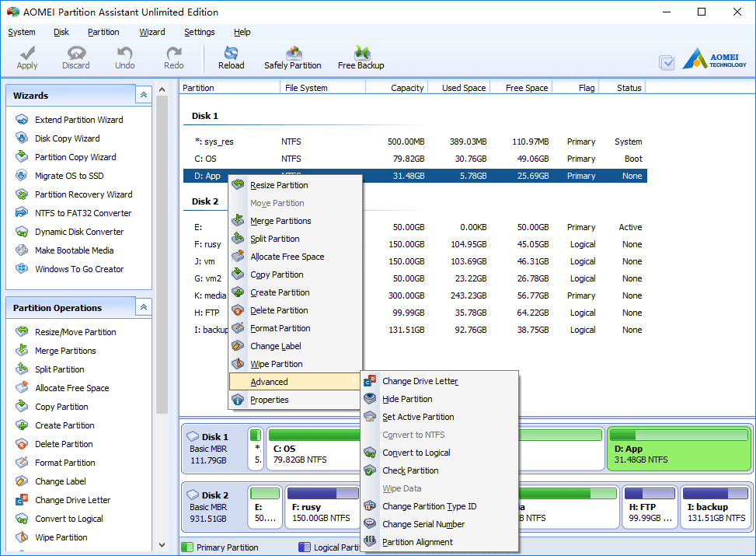This screenshot has height=556, width=756.
Task: Choose Resize Partition in context menu
Action: point(295,185)
